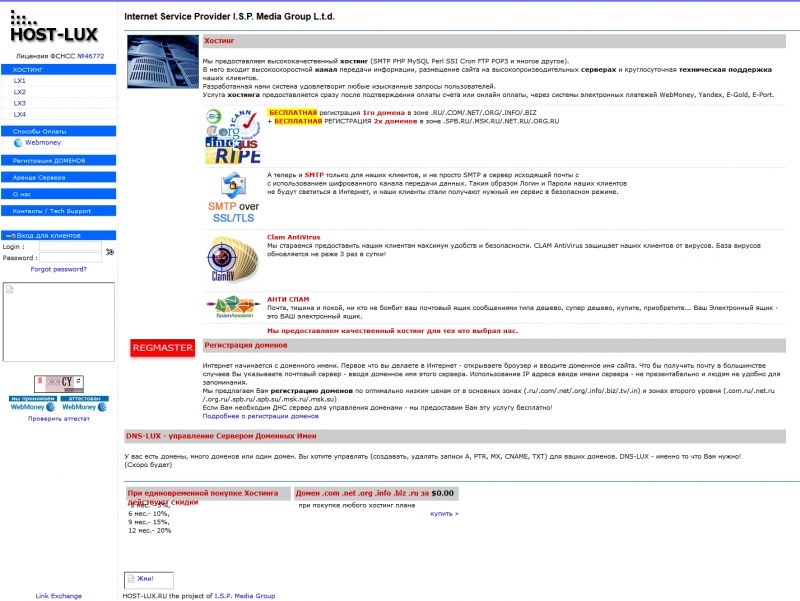Select the LX3 hosting plan

tap(19, 103)
